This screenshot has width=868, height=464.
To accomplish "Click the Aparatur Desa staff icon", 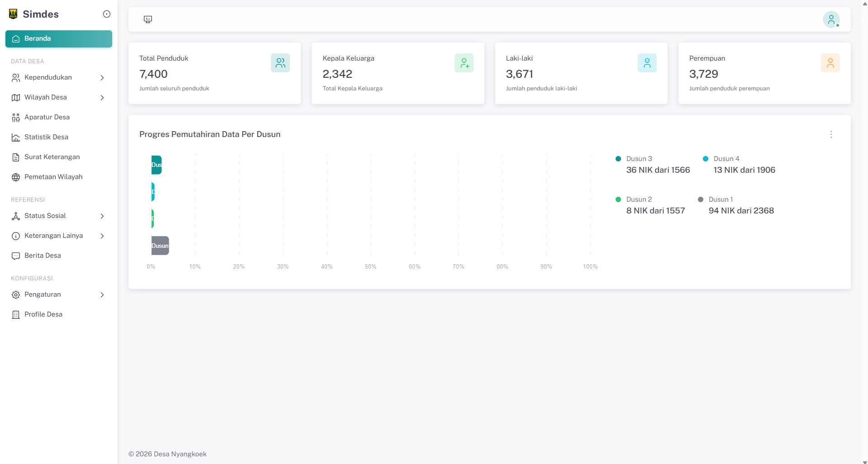I will 16,118.
